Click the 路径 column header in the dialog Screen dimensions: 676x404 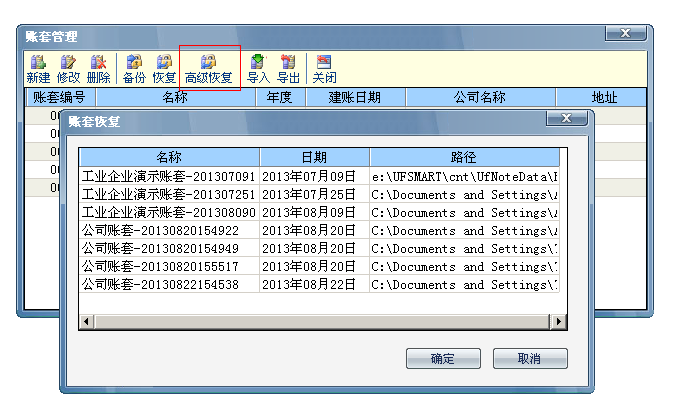click(x=464, y=157)
